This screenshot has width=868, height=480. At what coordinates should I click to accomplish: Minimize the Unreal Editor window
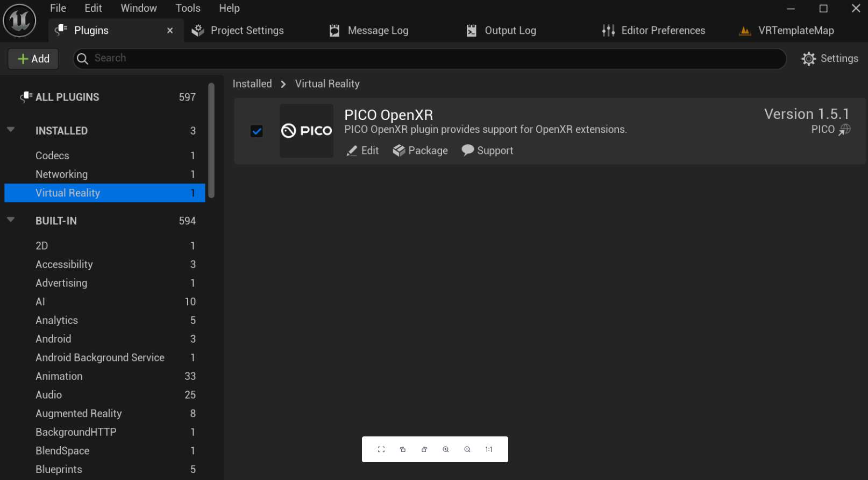coord(791,9)
